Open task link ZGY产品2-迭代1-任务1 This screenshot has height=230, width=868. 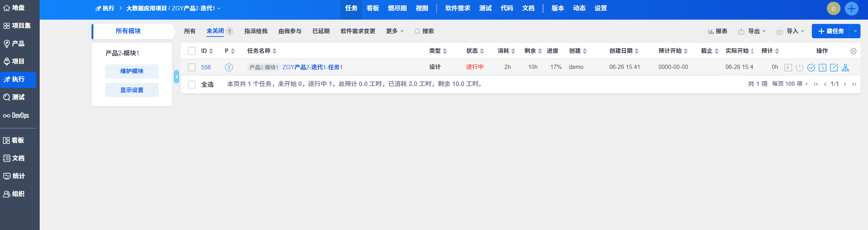[312, 67]
